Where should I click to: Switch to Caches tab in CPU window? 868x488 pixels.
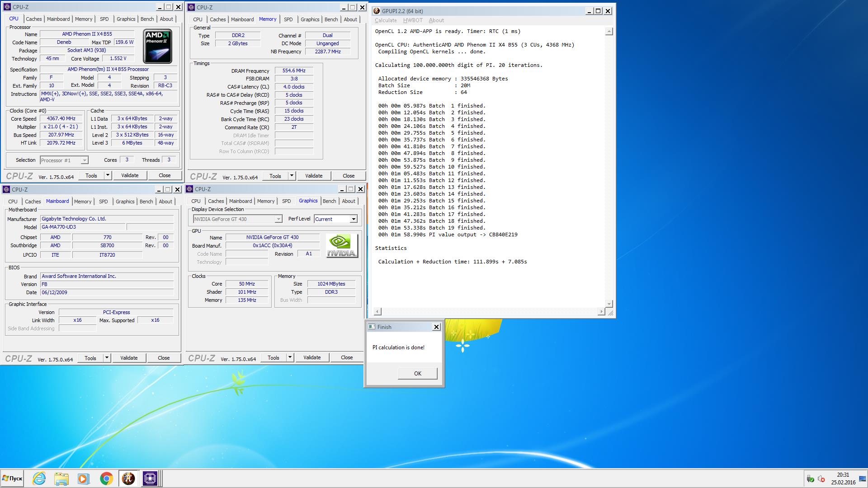point(33,19)
